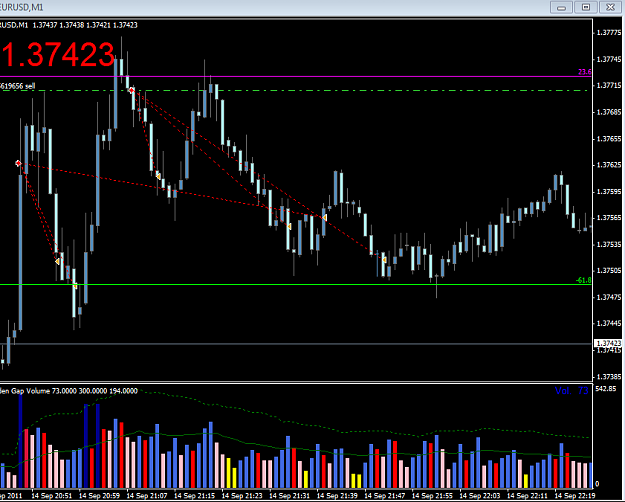Select the 5619656 sell order label
The height and width of the screenshot is (502, 625).
pyautogui.click(x=18, y=86)
